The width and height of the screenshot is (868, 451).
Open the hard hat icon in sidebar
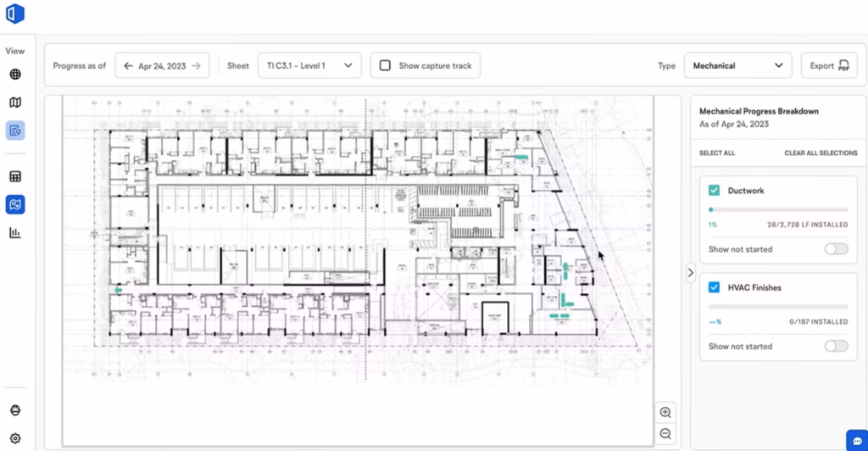[15, 410]
